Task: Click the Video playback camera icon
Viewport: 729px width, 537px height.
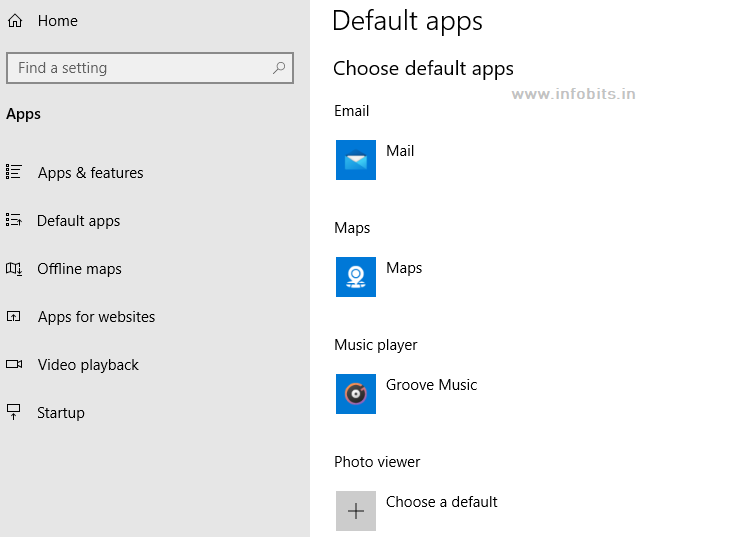Action: (x=14, y=364)
